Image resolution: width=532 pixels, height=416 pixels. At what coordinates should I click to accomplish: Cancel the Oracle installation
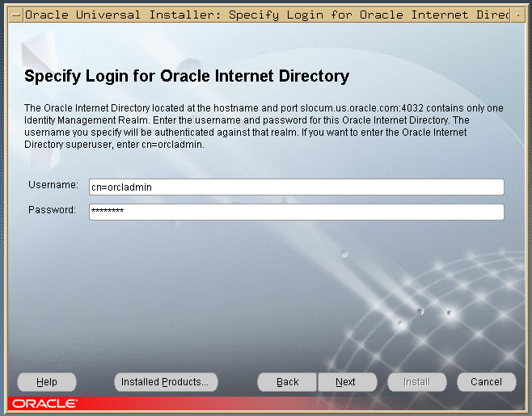pyautogui.click(x=486, y=382)
